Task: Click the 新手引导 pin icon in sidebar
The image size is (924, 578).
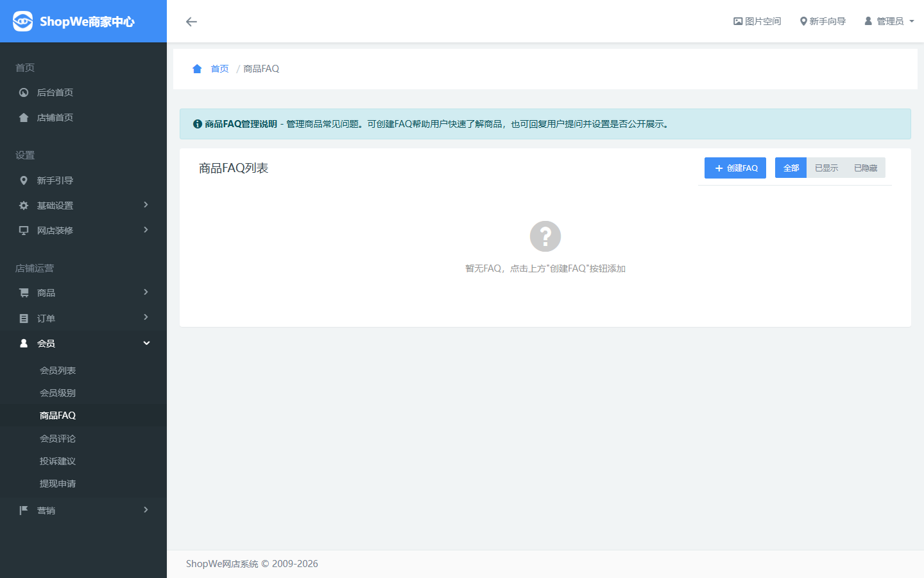Action: pos(24,180)
